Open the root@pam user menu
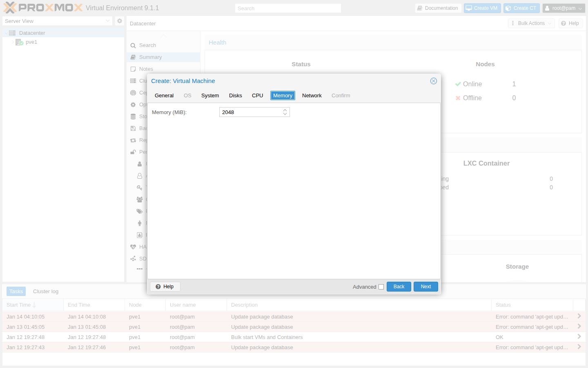The width and height of the screenshot is (588, 368). click(563, 8)
